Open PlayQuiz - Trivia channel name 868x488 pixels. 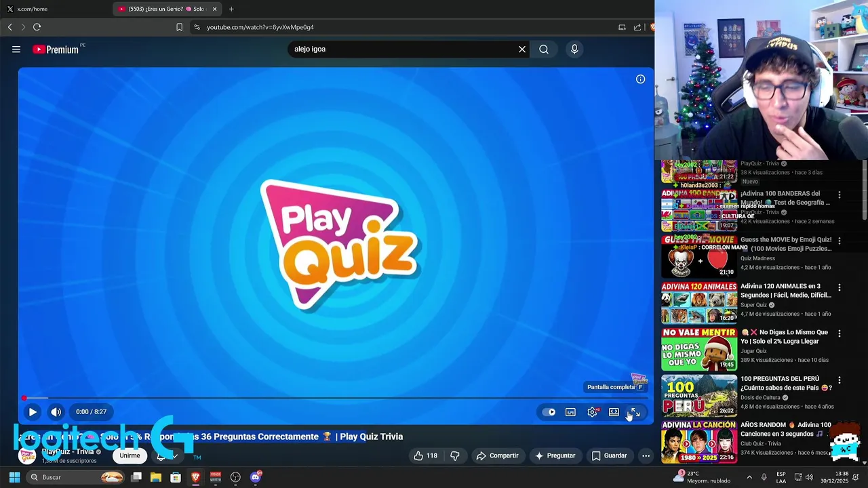coord(68,452)
